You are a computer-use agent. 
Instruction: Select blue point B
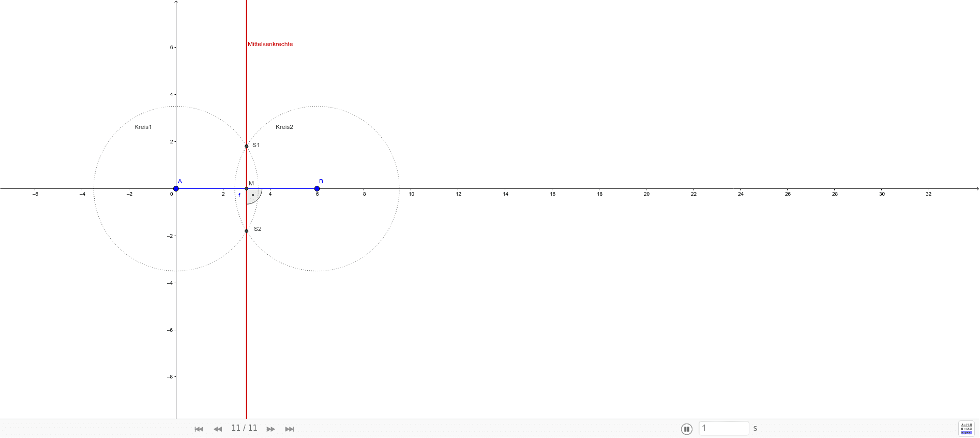tap(317, 188)
